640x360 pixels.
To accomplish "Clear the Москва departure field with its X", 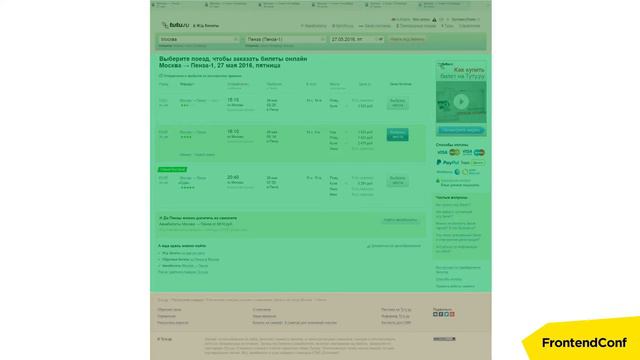I will tap(236, 39).
